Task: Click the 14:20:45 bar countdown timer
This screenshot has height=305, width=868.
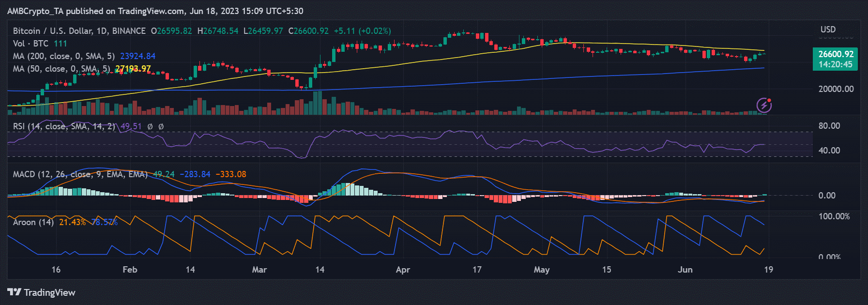Action: click(836, 64)
